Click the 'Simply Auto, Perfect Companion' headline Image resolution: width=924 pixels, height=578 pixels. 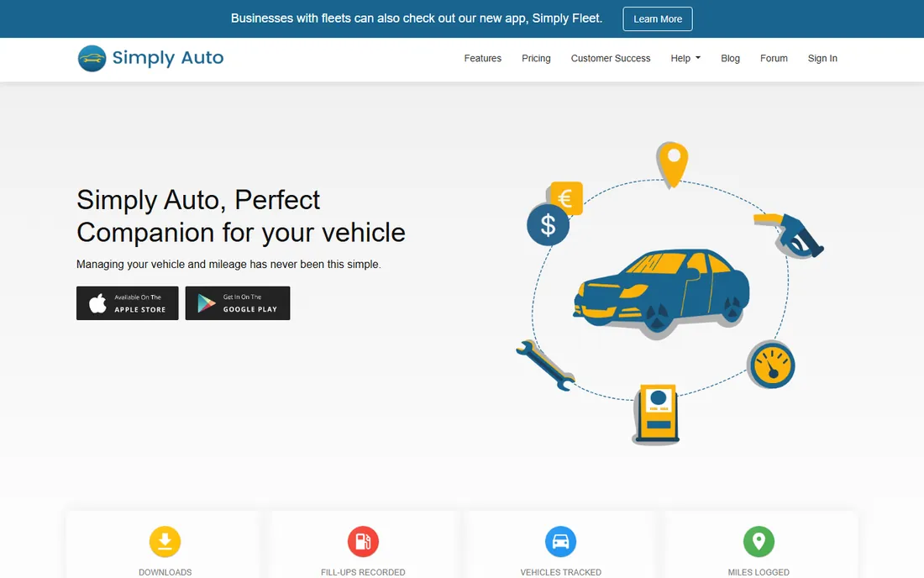[x=241, y=216]
